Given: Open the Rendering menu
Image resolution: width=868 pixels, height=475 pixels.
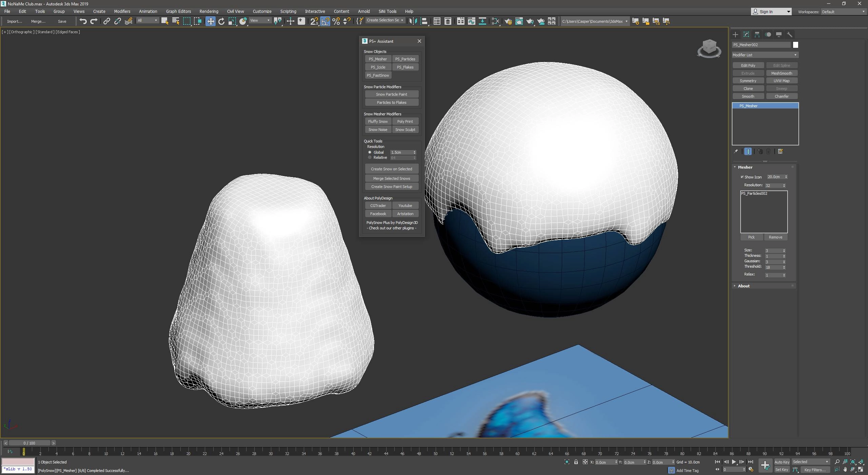Looking at the screenshot, I should 209,11.
